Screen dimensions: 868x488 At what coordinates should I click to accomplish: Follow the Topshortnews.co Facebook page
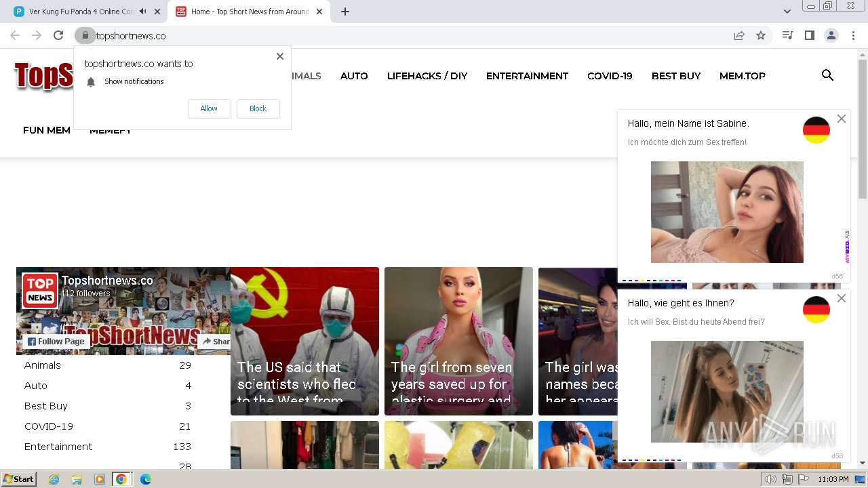point(56,342)
